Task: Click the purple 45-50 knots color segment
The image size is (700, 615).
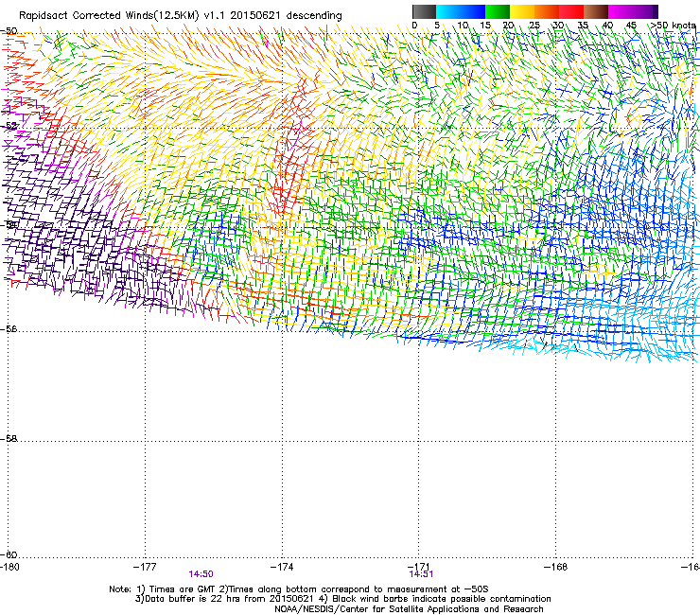Action: click(x=645, y=11)
